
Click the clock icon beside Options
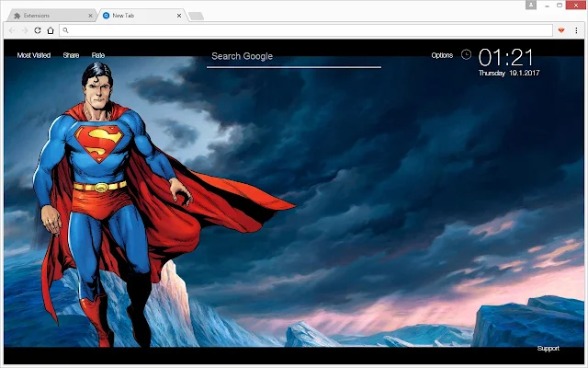click(x=466, y=55)
